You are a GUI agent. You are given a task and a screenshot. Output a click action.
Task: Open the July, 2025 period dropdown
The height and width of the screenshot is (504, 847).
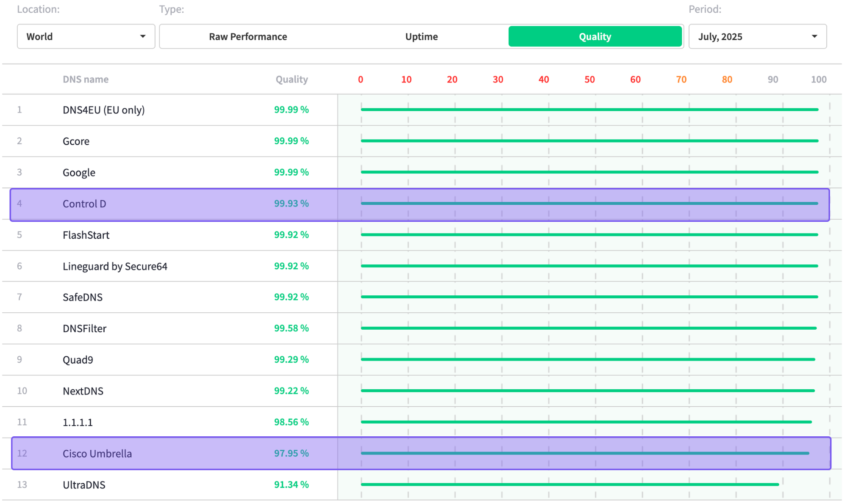[758, 36]
